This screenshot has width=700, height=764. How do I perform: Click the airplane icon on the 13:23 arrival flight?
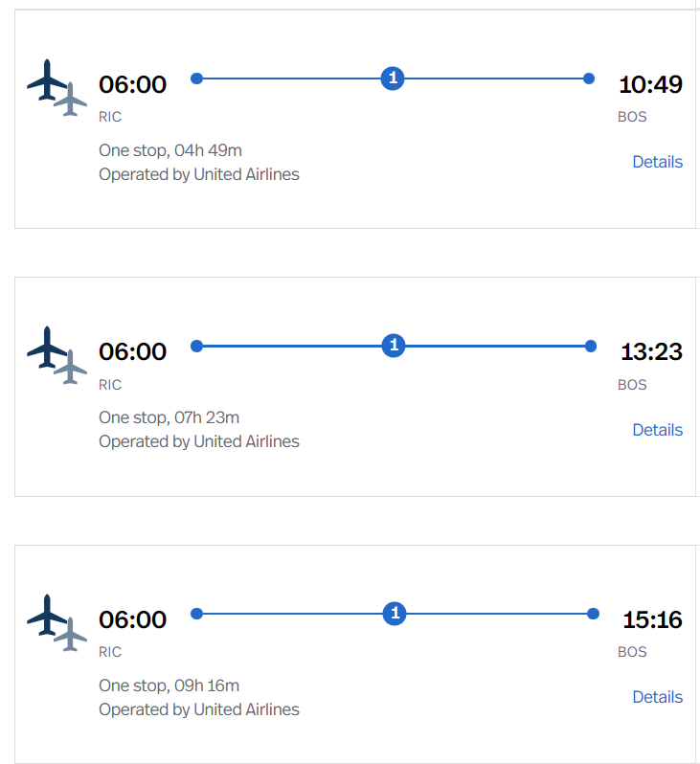point(56,353)
